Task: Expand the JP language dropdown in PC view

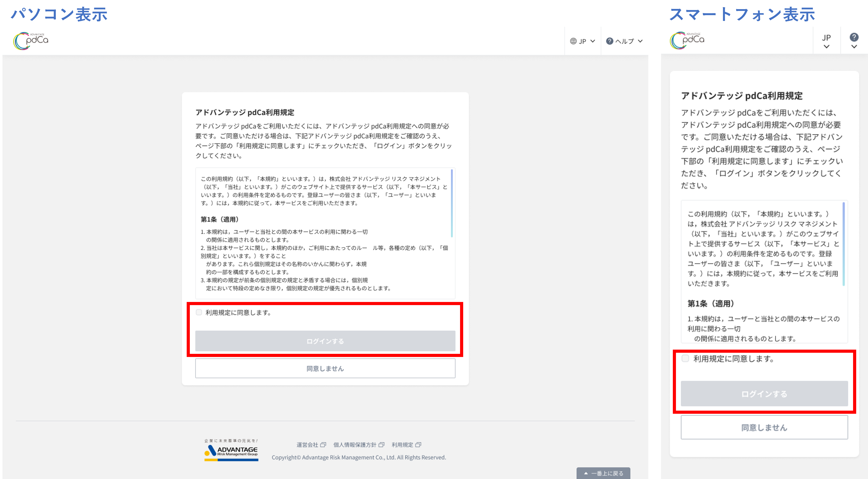Action: click(x=583, y=41)
